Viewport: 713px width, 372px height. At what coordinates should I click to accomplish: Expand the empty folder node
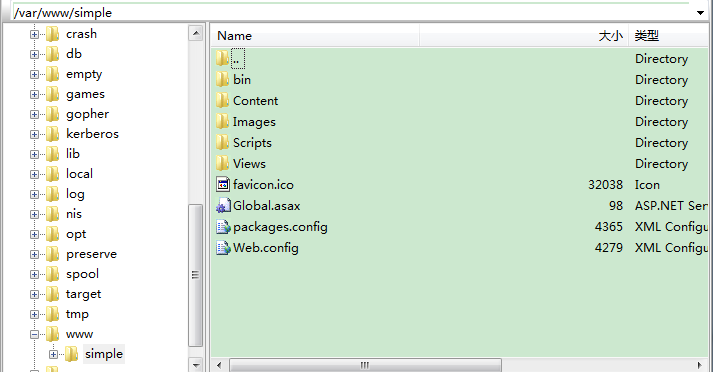[x=34, y=74]
